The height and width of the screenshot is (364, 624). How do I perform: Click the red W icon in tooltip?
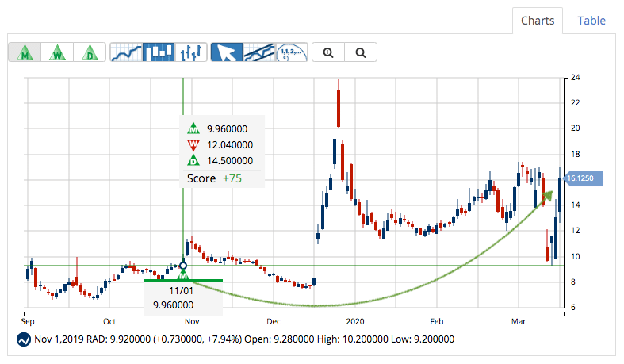[x=193, y=145]
